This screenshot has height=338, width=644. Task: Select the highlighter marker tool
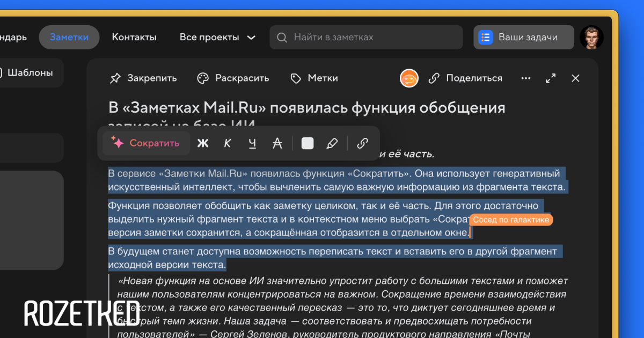click(x=332, y=143)
